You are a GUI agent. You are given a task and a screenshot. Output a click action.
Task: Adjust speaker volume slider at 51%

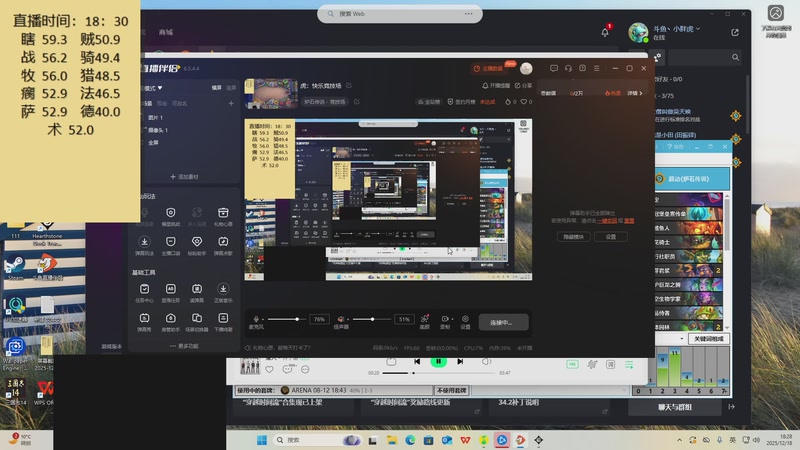tap(371, 319)
